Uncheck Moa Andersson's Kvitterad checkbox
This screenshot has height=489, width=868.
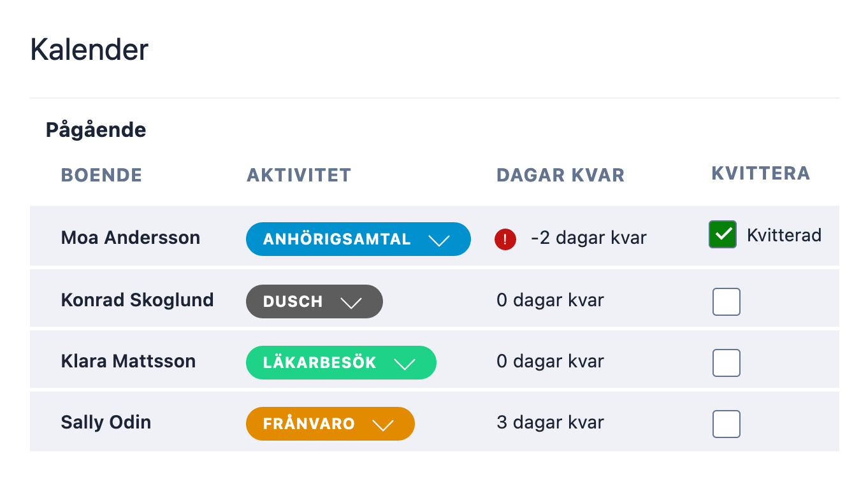(x=723, y=234)
